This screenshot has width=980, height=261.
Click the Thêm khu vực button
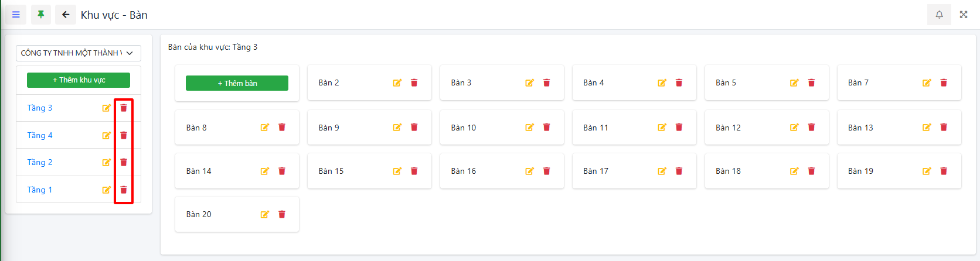(79, 80)
